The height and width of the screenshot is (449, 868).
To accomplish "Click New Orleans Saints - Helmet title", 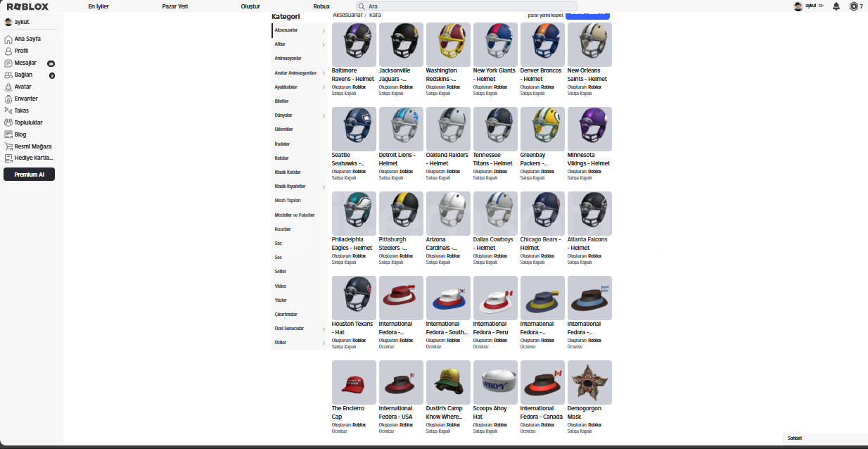I will pyautogui.click(x=587, y=75).
